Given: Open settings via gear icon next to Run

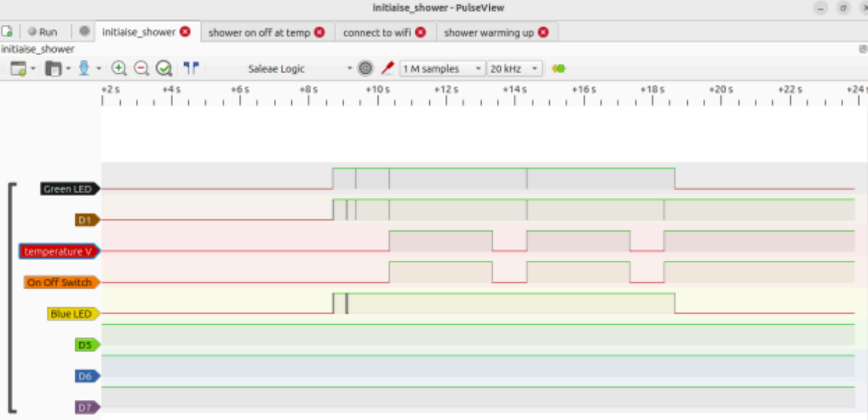Looking at the screenshot, I should 84,32.
